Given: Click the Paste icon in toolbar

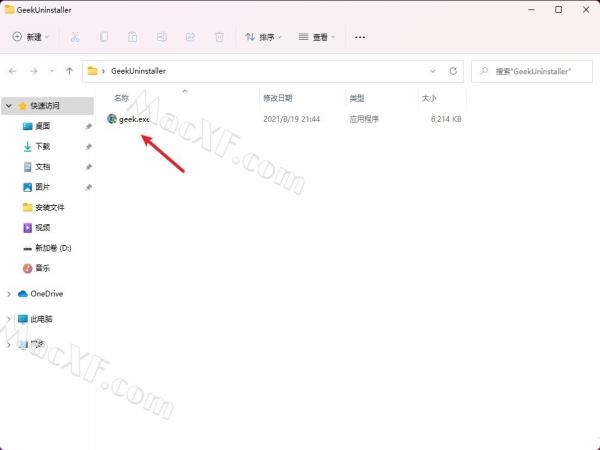Looking at the screenshot, I should point(133,37).
